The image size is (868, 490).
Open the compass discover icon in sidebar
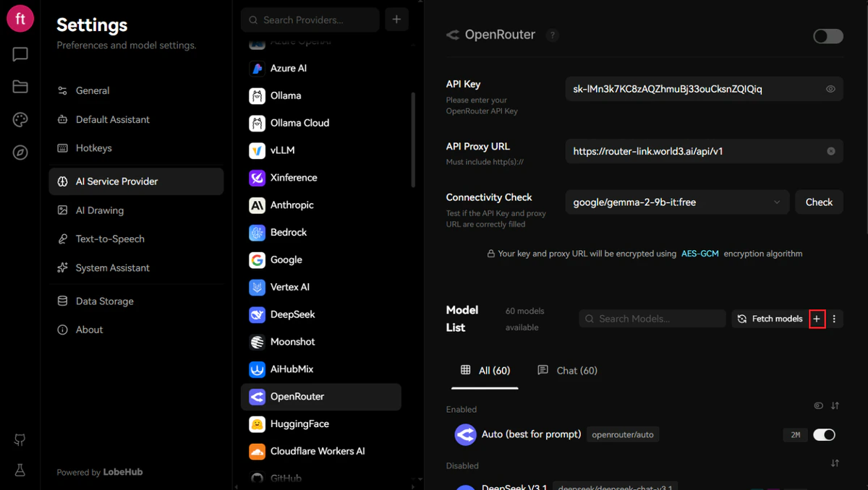click(x=20, y=152)
